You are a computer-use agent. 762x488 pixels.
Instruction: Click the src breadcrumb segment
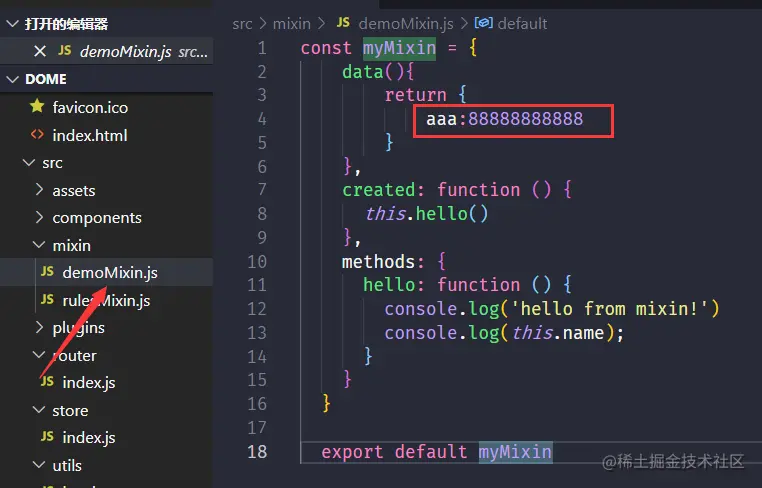[x=242, y=23]
